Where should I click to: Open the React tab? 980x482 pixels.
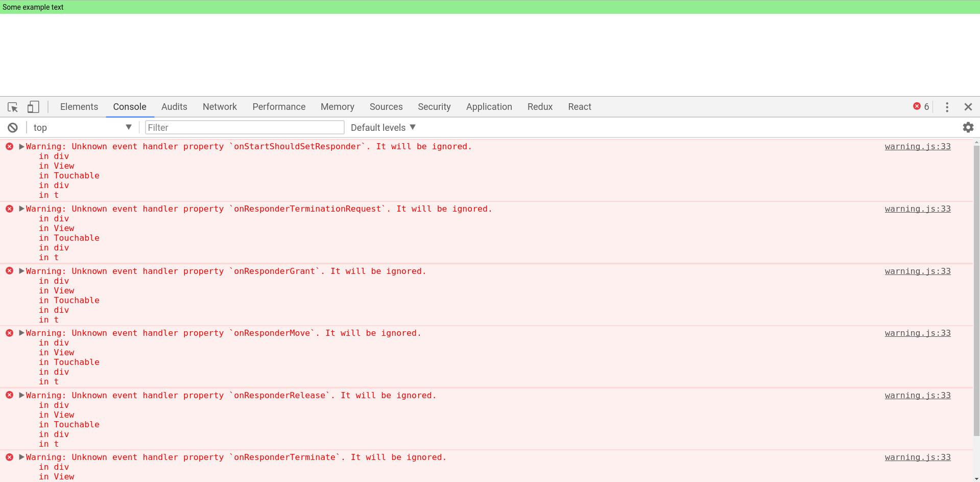point(580,107)
